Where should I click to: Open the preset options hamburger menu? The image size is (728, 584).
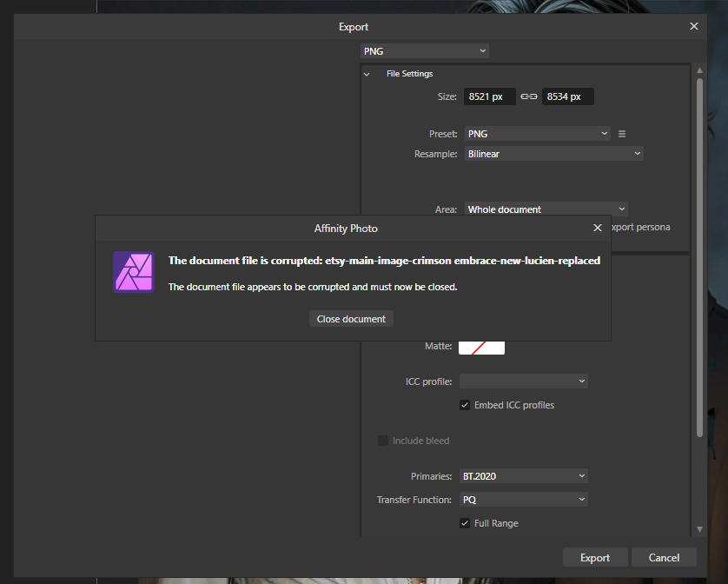tap(622, 134)
